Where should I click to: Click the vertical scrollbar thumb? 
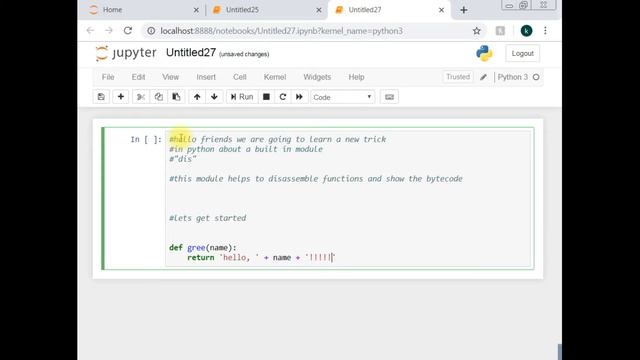[560, 352]
